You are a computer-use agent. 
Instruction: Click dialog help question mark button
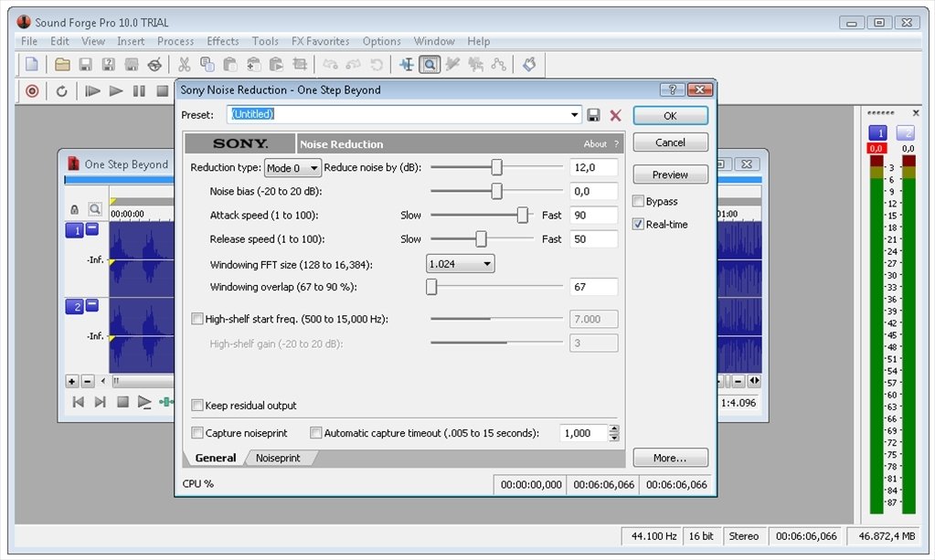tap(672, 90)
